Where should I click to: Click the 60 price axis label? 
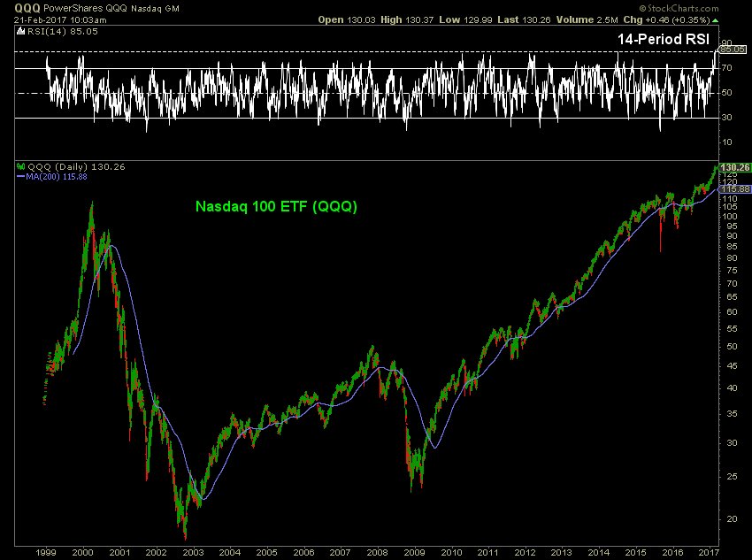click(731, 312)
